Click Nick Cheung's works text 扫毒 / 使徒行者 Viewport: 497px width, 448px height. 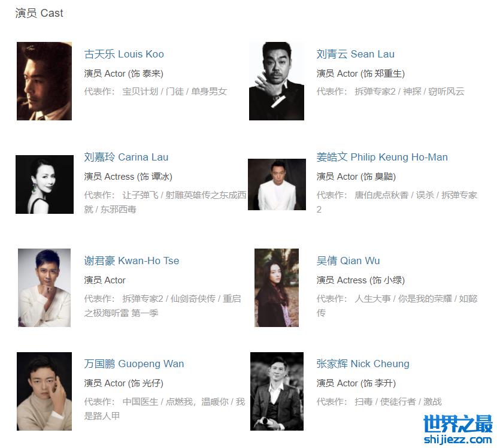pyautogui.click(x=385, y=402)
